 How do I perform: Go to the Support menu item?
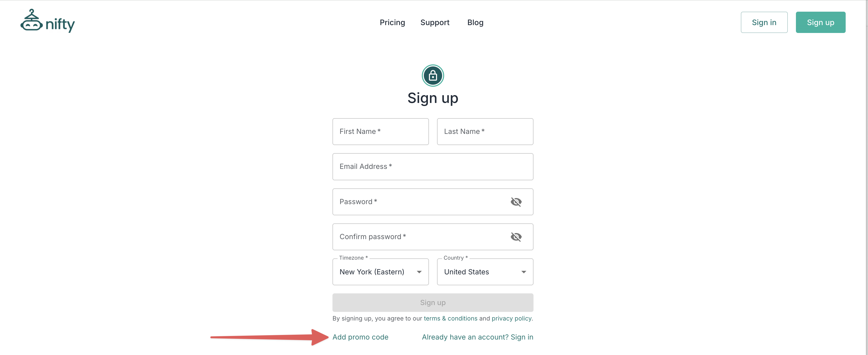click(x=435, y=23)
